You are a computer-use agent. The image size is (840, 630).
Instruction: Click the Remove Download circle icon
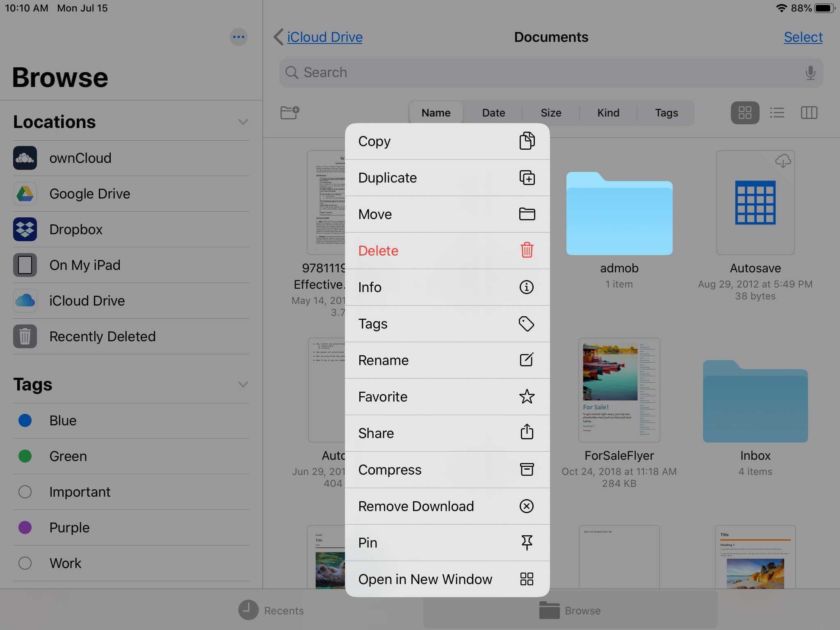[527, 506]
